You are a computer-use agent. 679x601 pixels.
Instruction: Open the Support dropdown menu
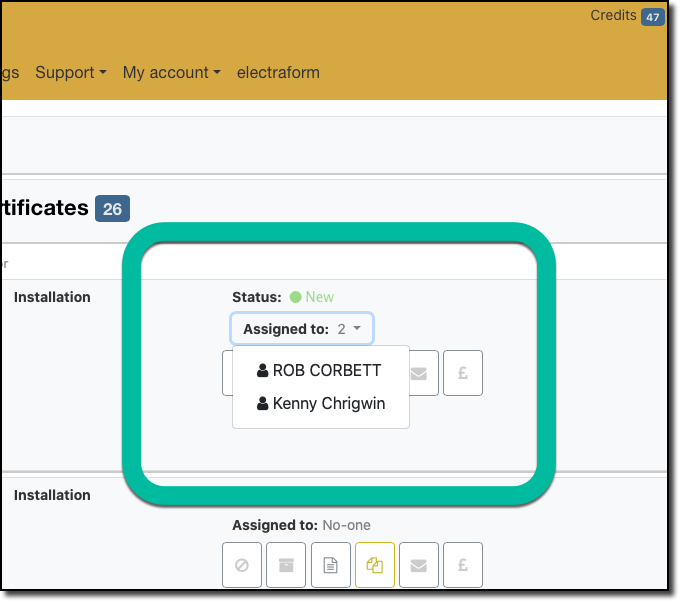pyautogui.click(x=71, y=73)
